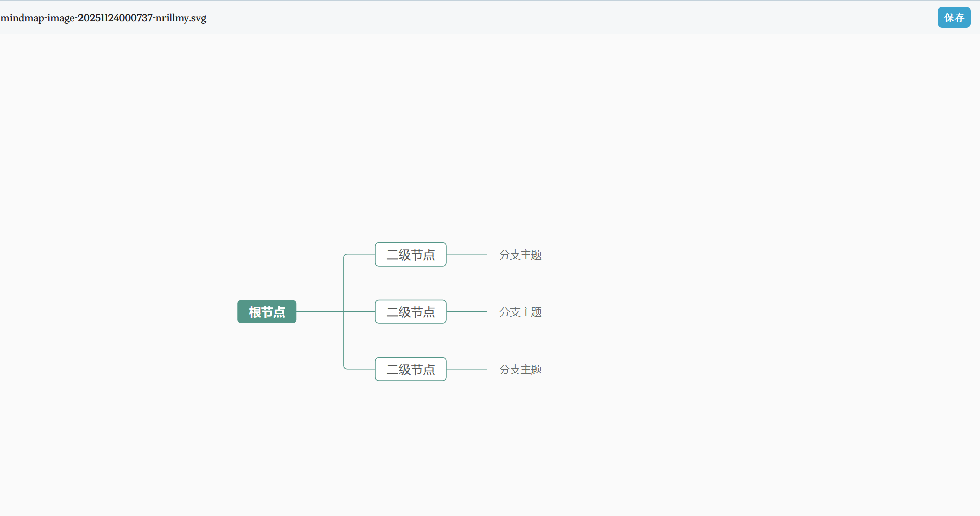
Task: Click the empty header bar beside the title
Action: pos(553,18)
